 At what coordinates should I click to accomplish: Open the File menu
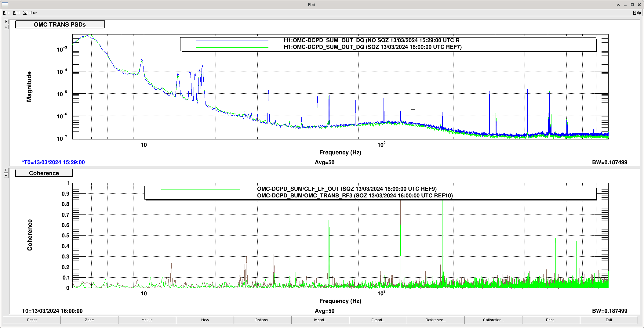click(6, 13)
